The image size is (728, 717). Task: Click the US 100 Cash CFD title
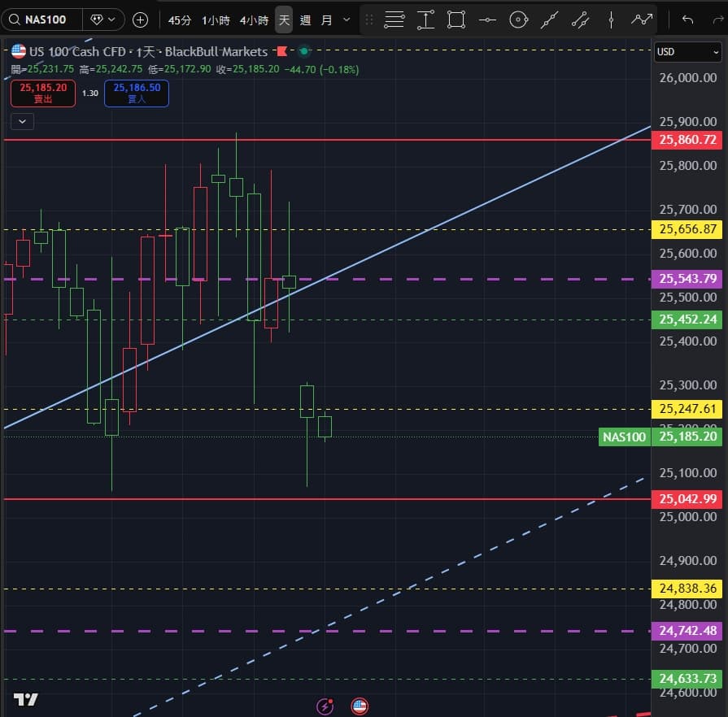[x=77, y=51]
